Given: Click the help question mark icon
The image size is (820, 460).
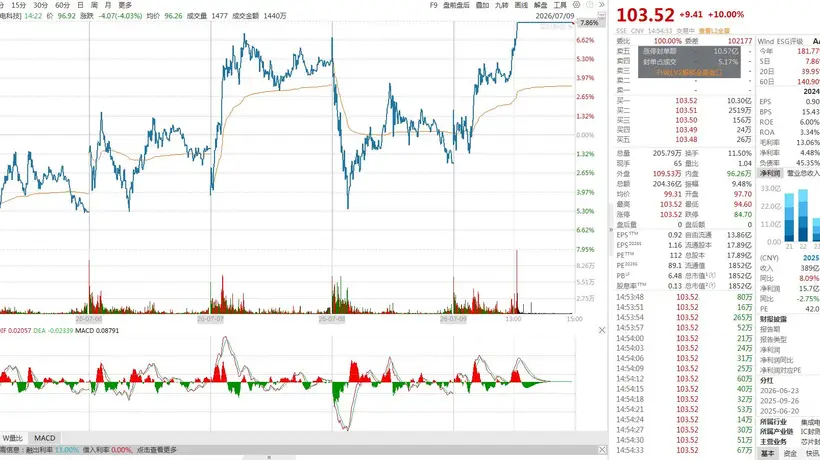Looking at the screenshot, I should [590, 5].
